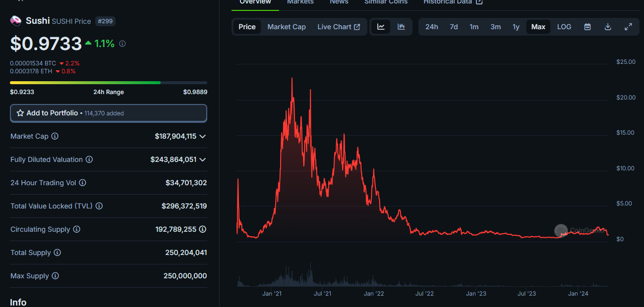Click info icon next to Market Cap
Viewport: 644px width, 307px height.
[55, 136]
